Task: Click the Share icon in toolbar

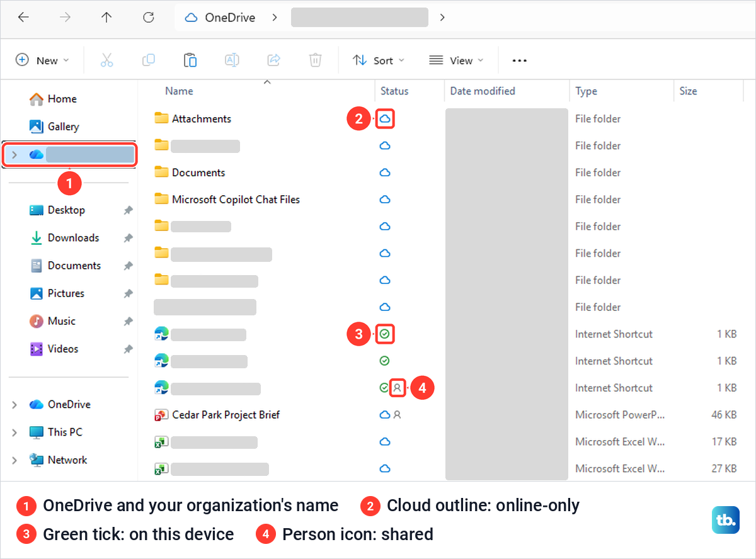Action: click(x=273, y=60)
